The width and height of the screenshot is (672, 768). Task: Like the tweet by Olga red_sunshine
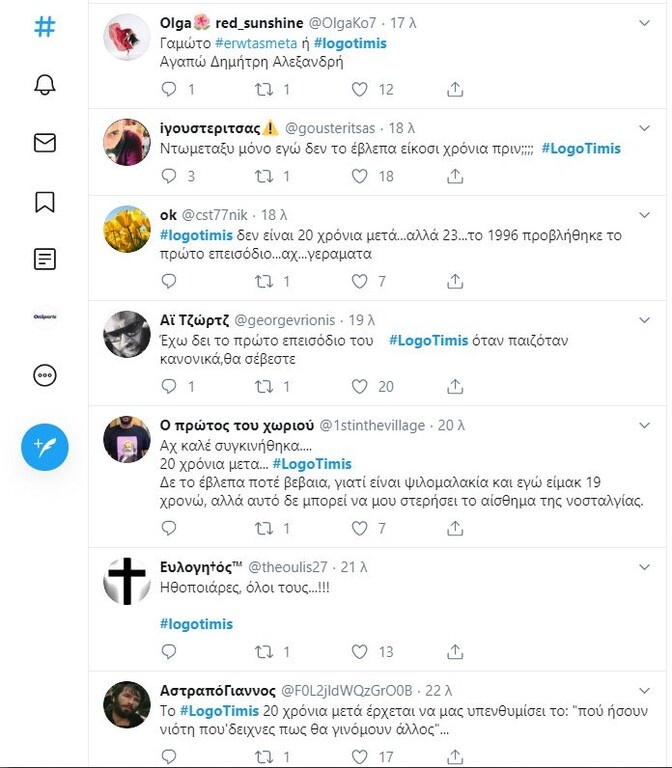tap(360, 90)
